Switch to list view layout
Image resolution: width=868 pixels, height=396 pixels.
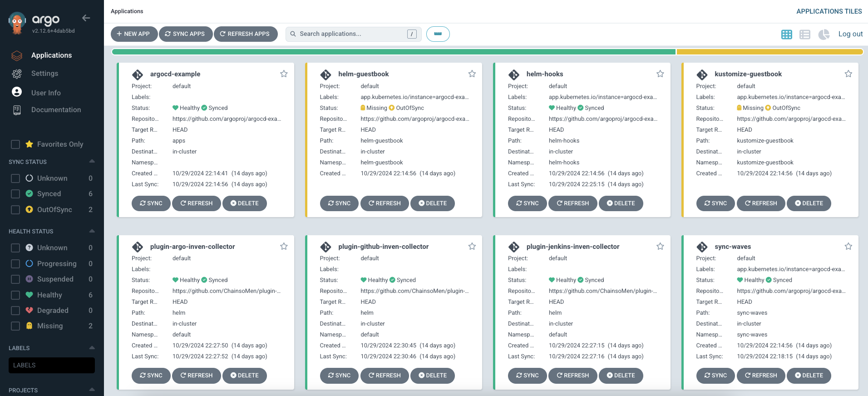[805, 35]
